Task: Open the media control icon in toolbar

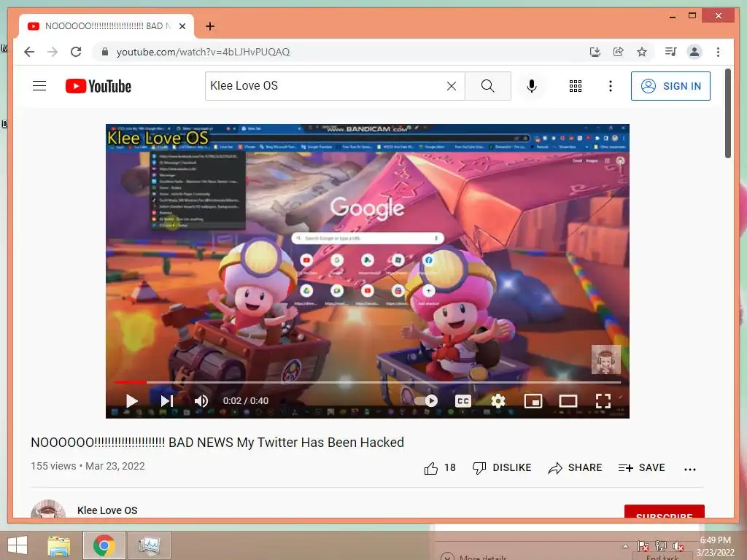Action: (x=671, y=52)
